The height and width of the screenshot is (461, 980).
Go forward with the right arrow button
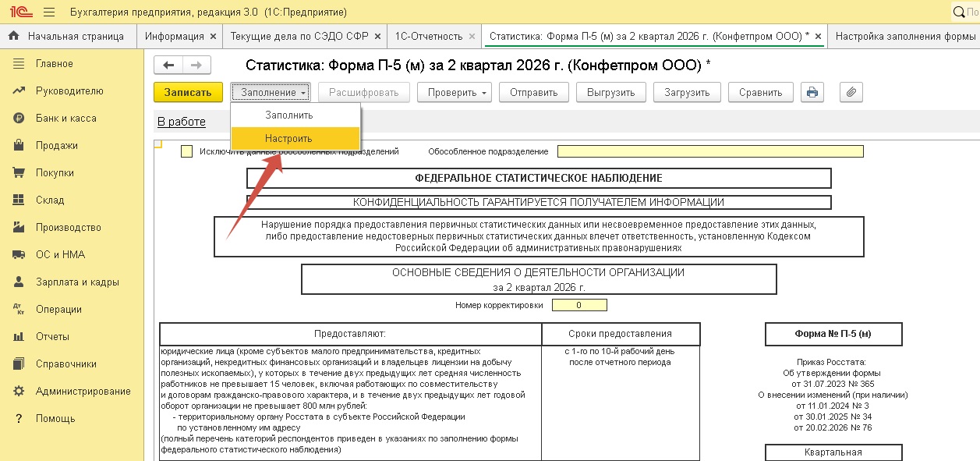point(196,66)
